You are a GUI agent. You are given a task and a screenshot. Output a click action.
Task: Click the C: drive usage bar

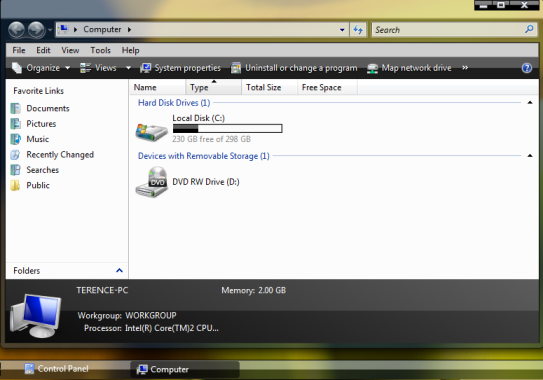click(228, 129)
